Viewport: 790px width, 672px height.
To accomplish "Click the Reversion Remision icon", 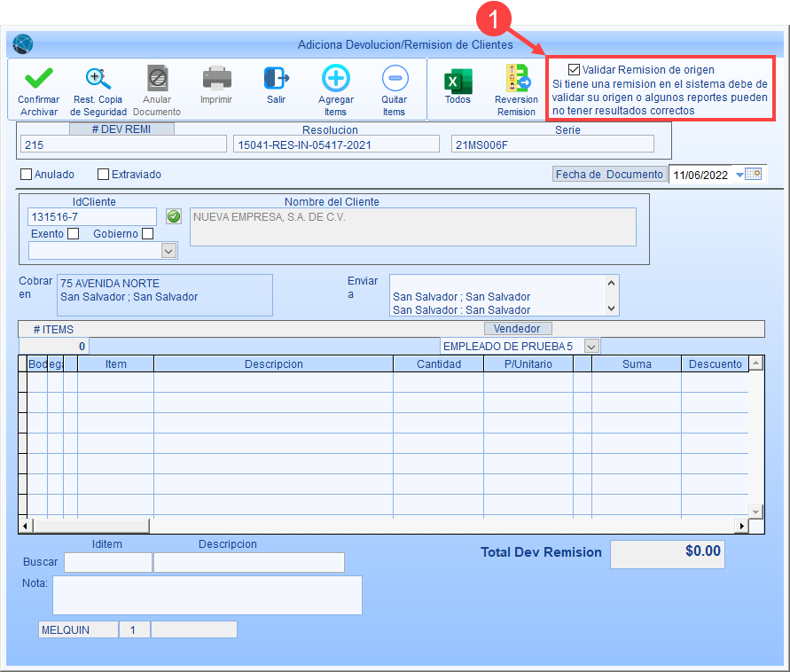I will point(517,79).
